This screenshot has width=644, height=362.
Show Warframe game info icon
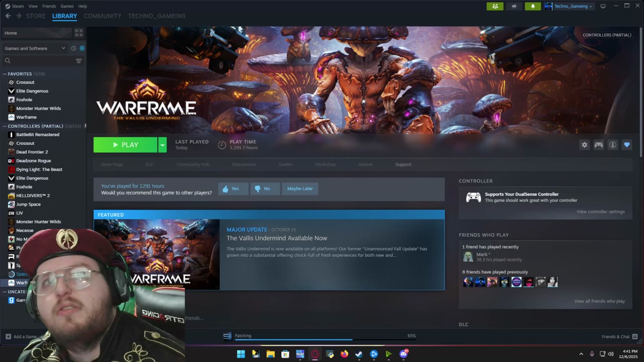tap(612, 145)
